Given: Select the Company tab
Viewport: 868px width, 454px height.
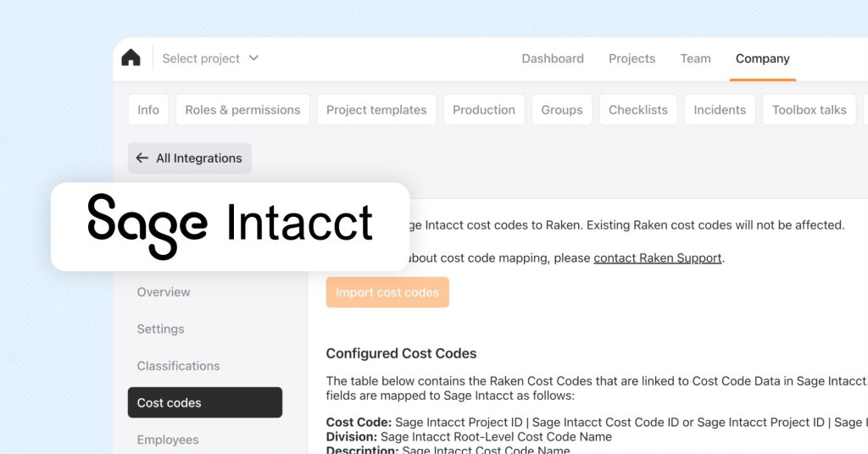Looking at the screenshot, I should click(762, 58).
